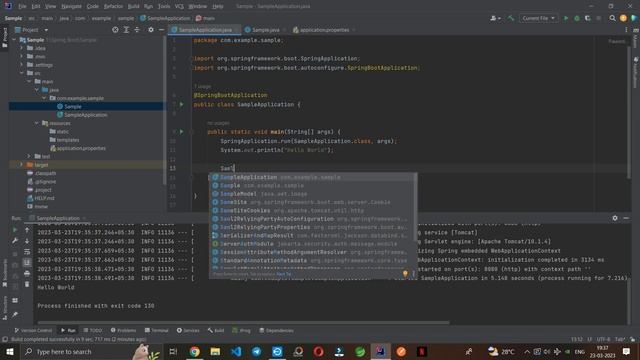Expand the .mvn folder
Screen dimensions: 640x360
point(22,56)
